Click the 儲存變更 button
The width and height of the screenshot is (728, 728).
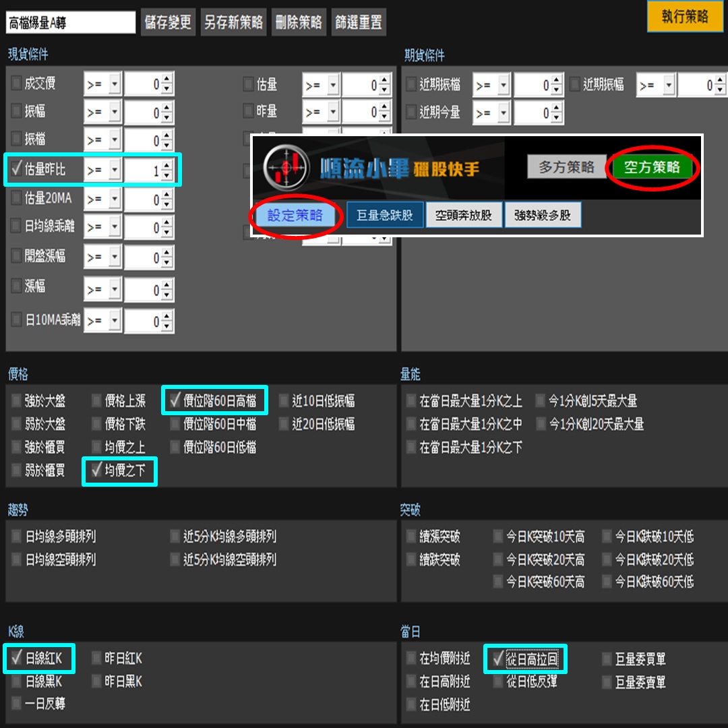tap(168, 22)
